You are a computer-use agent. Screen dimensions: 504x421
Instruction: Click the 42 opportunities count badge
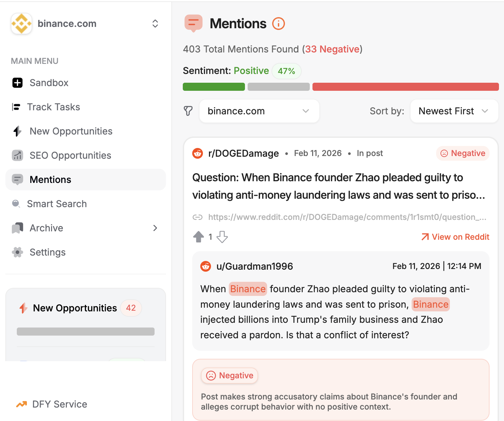131,308
